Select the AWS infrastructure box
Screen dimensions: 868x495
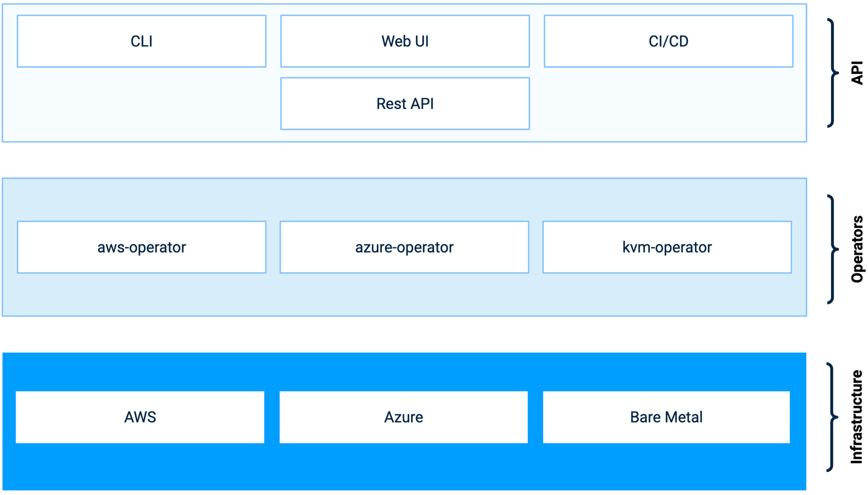point(140,418)
